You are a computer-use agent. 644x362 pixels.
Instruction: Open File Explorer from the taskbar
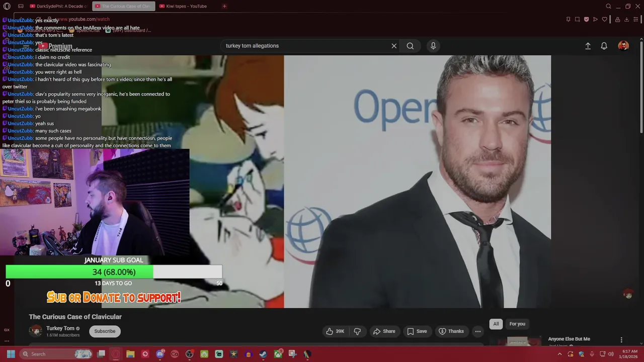[130, 354]
